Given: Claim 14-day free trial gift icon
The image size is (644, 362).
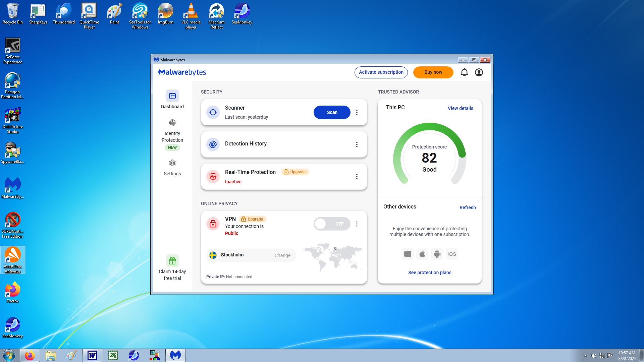Looking at the screenshot, I should 172,261.
